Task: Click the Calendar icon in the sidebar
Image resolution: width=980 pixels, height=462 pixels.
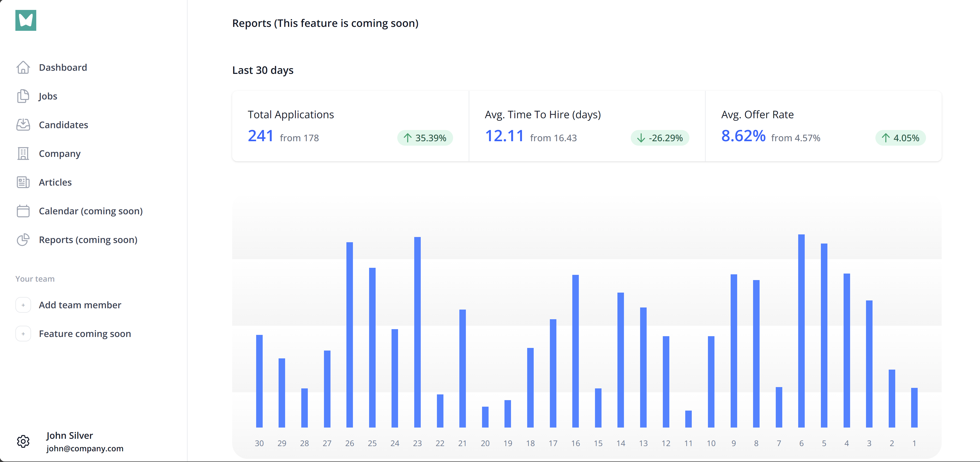Action: (x=23, y=211)
